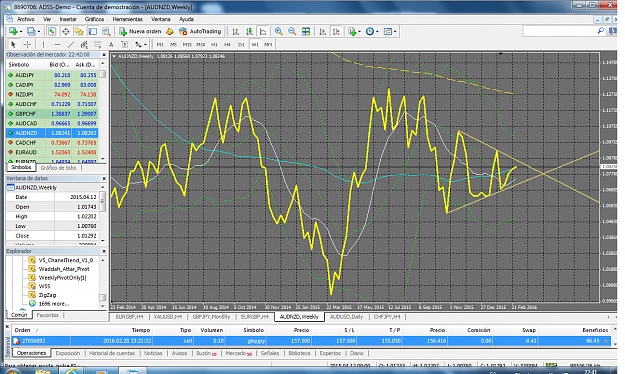This screenshot has height=374, width=625.
Task: Select the Fibonacci retracement tool
Action: [98, 44]
